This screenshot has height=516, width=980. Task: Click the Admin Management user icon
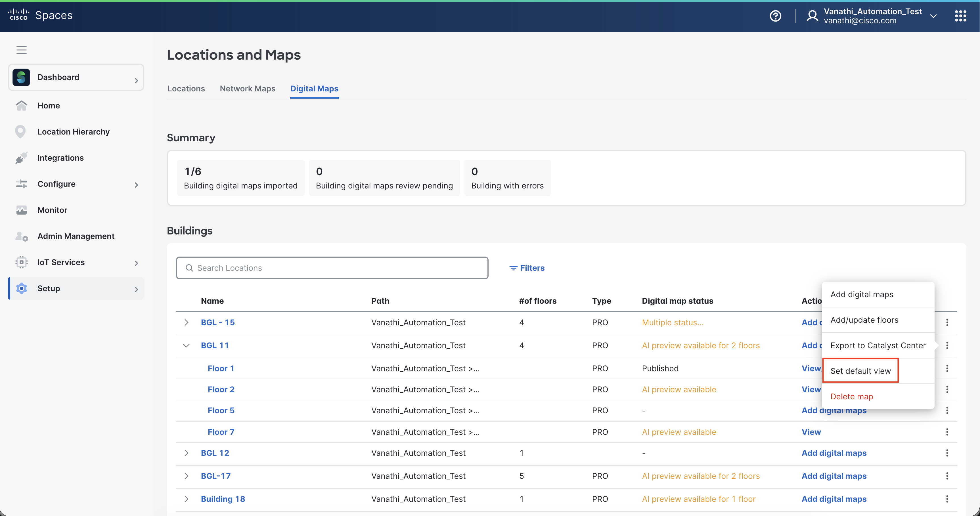21,236
